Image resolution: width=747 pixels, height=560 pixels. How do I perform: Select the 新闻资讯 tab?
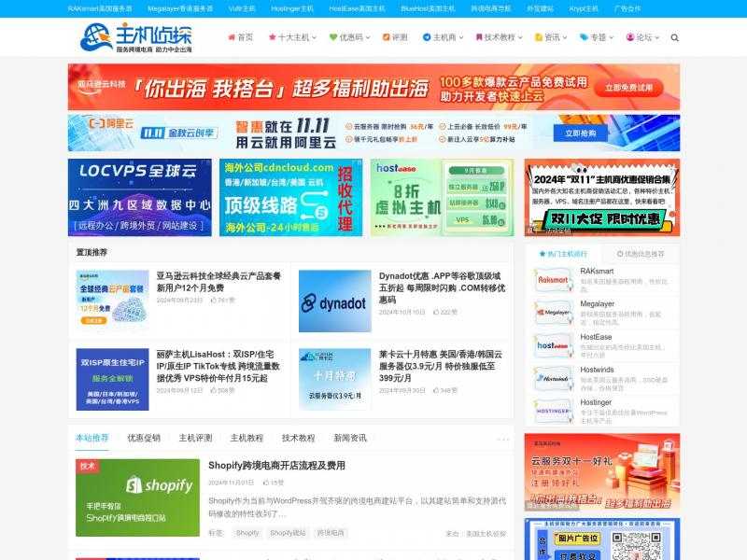[x=350, y=438]
